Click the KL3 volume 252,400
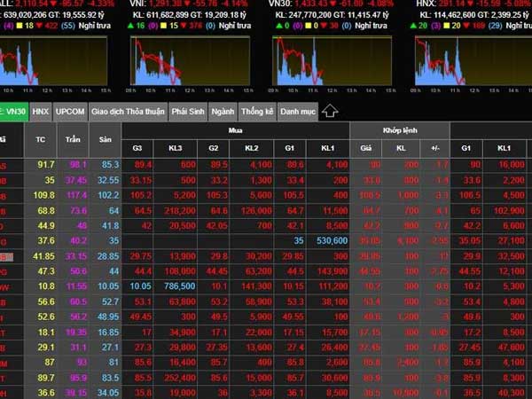The width and height of the screenshot is (532, 399). click(179, 378)
